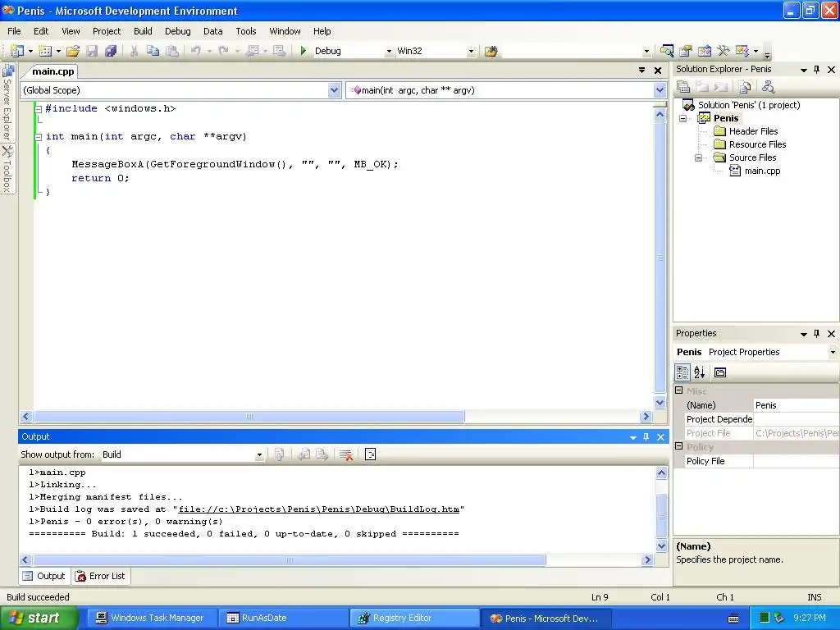This screenshot has width=840, height=630.
Task: Click the Name property value field
Action: (x=796, y=405)
